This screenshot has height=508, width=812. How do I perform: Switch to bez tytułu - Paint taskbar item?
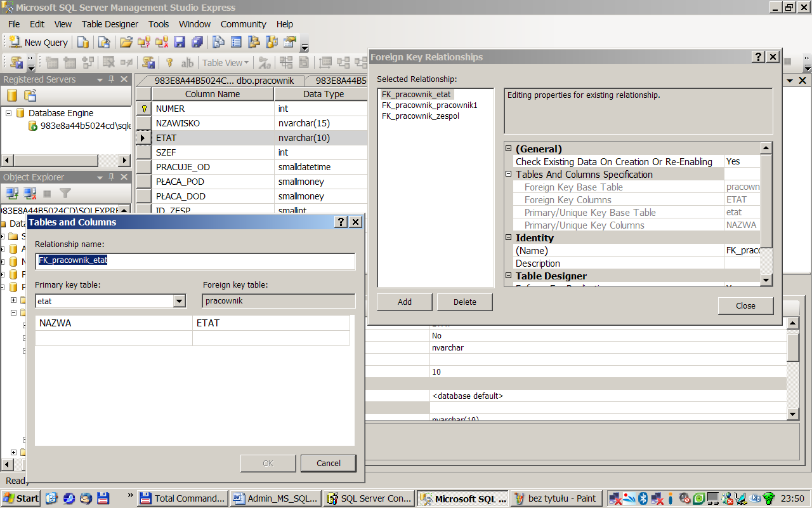point(556,498)
